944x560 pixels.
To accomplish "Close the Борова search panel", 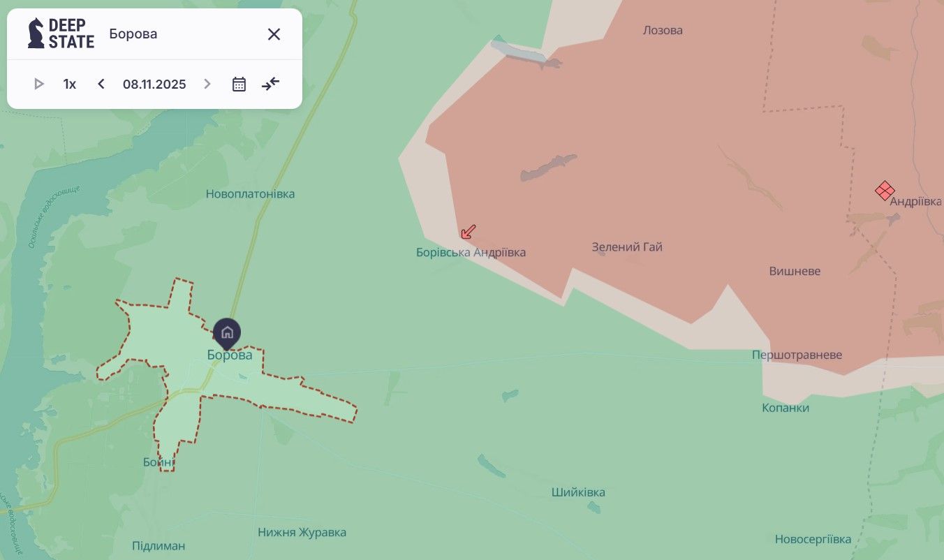I will [x=274, y=34].
